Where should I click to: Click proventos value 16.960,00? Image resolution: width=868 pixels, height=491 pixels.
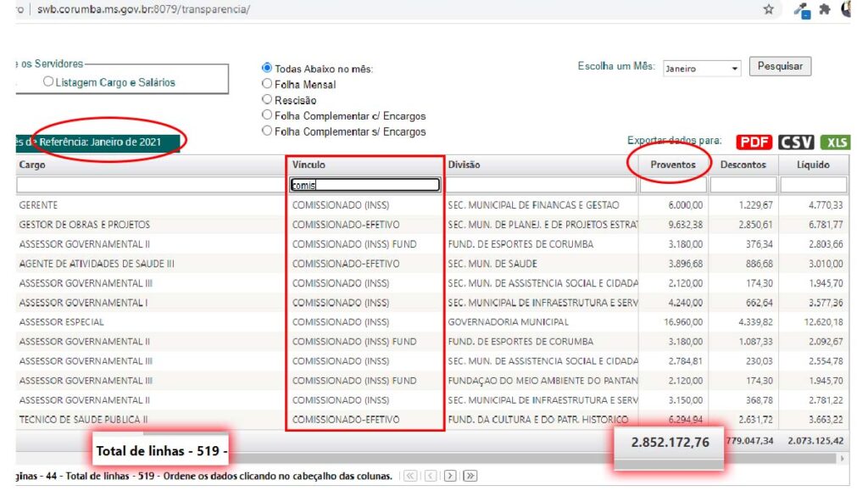coord(683,321)
